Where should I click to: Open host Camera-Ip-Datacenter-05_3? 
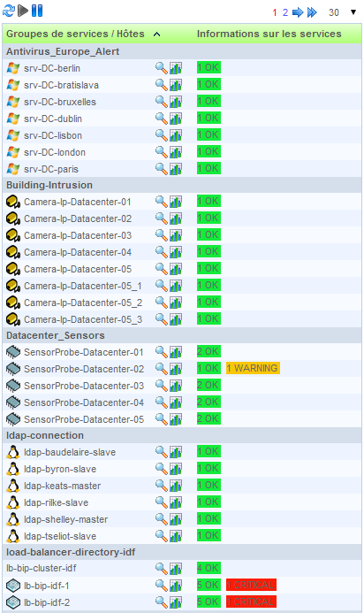(x=83, y=319)
